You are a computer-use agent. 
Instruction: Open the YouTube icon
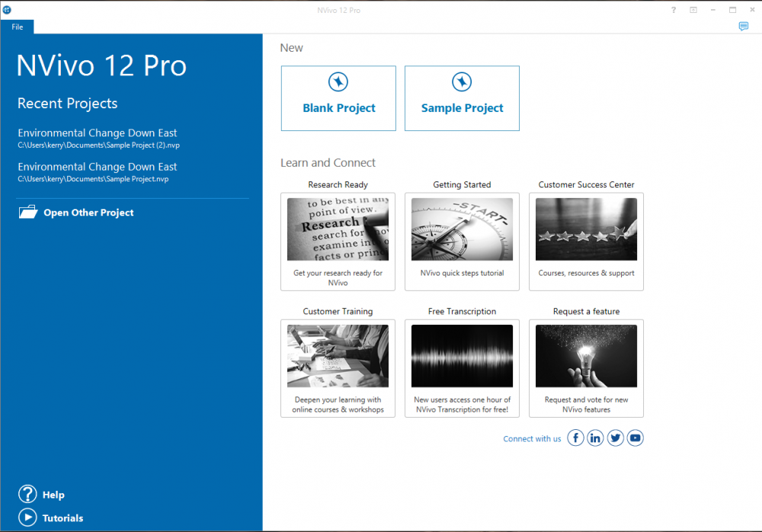(x=636, y=438)
